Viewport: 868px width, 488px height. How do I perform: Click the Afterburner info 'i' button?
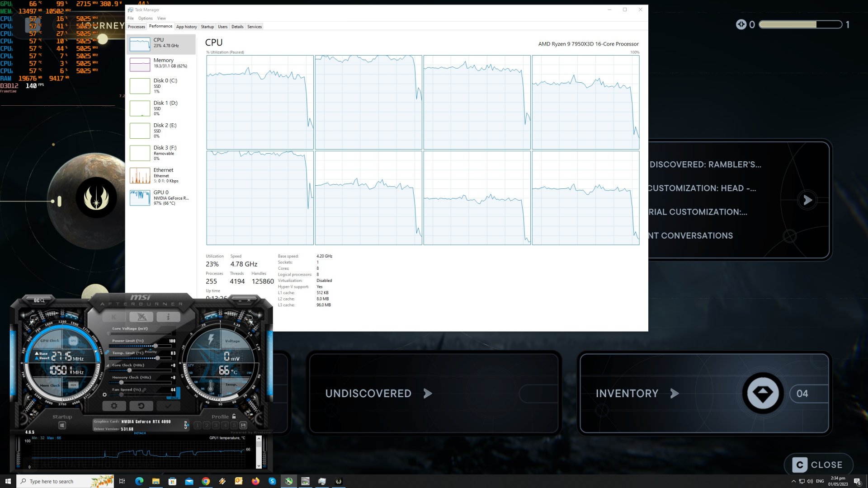coord(168,317)
